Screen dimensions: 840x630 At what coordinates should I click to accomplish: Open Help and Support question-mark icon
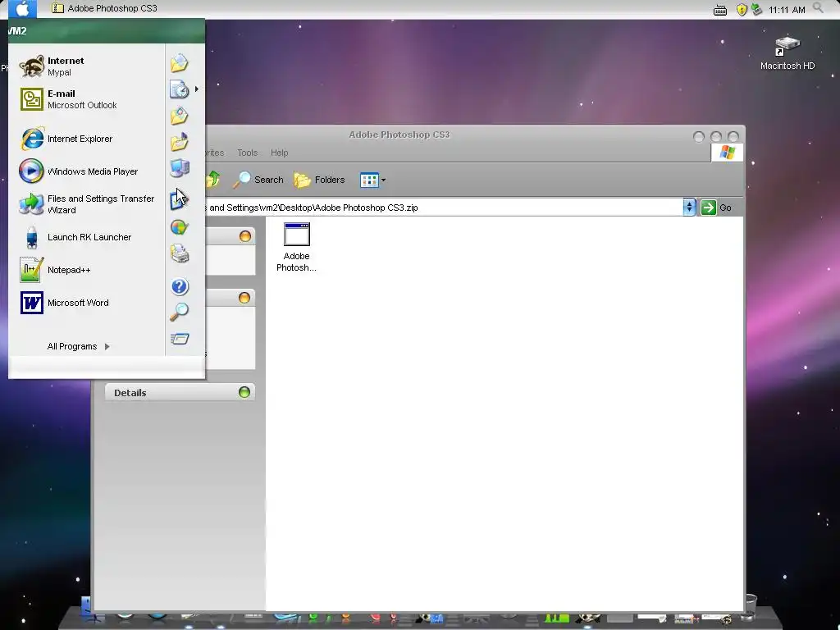[180, 286]
